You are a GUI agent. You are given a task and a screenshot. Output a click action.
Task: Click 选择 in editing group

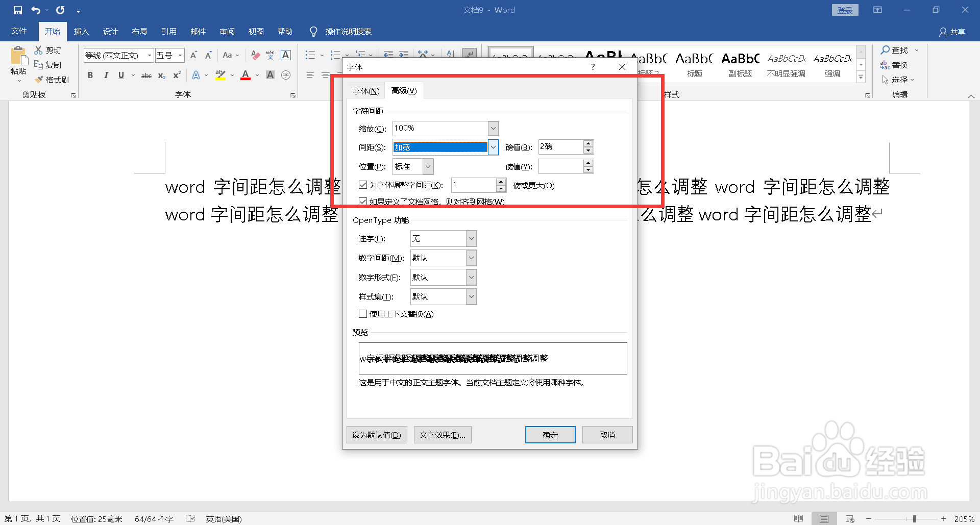click(x=898, y=80)
